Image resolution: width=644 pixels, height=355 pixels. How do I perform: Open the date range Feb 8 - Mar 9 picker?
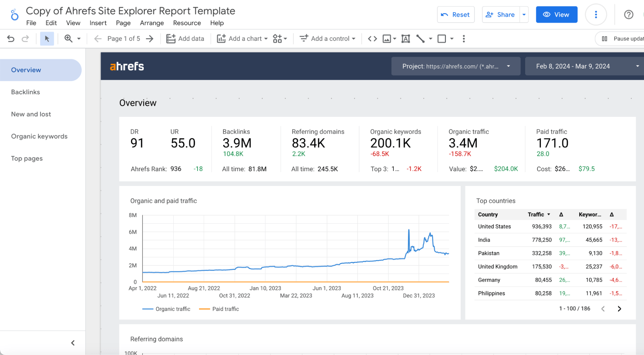(583, 66)
